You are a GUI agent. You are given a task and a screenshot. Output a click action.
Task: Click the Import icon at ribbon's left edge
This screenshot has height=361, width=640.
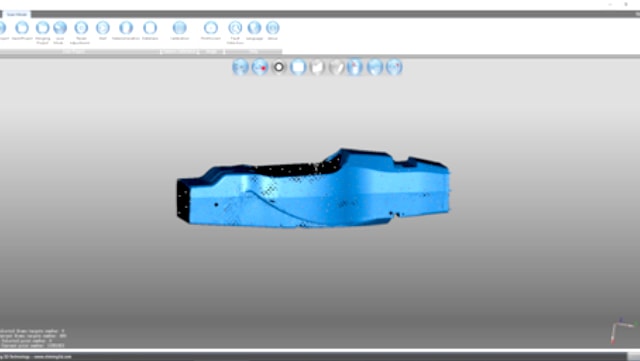[2, 28]
